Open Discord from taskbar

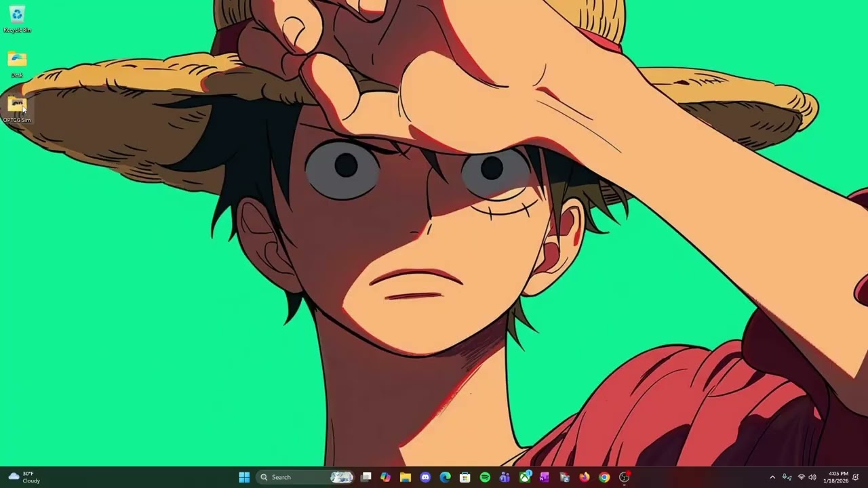coord(425,477)
